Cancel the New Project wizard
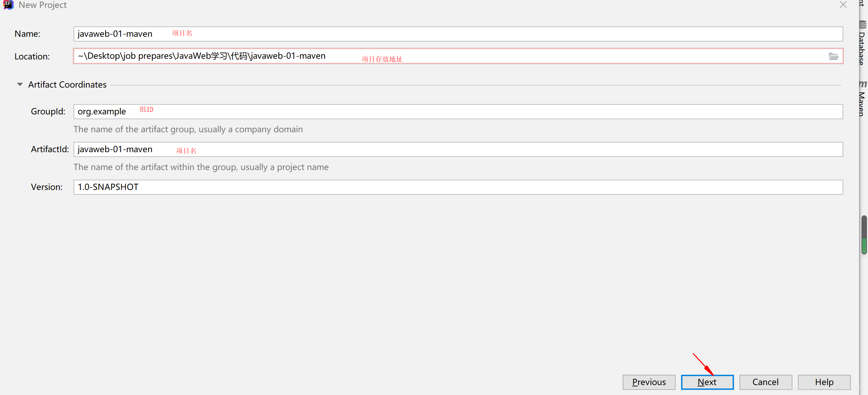Viewport: 868px width, 395px height. coord(766,382)
